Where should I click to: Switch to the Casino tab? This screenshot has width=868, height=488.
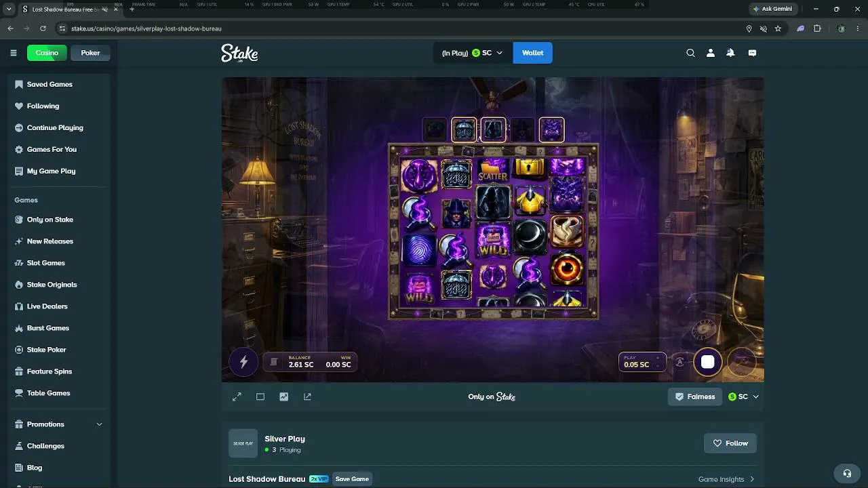47,53
